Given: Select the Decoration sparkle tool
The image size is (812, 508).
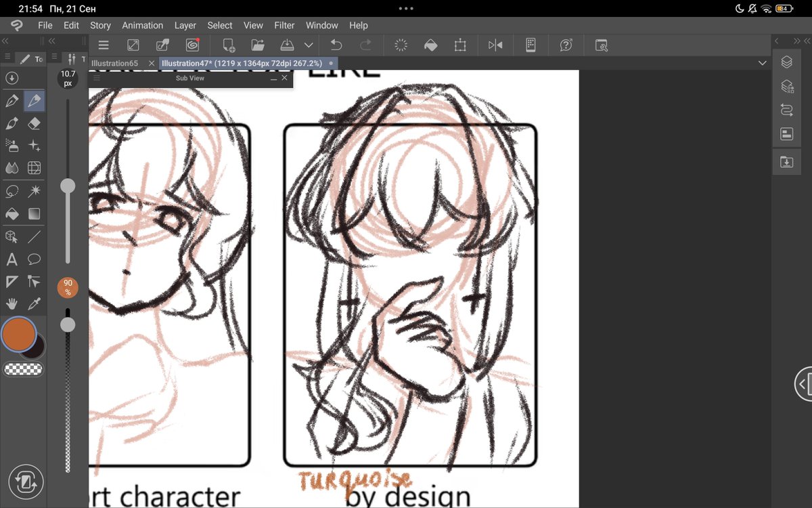Looking at the screenshot, I should pos(34,146).
